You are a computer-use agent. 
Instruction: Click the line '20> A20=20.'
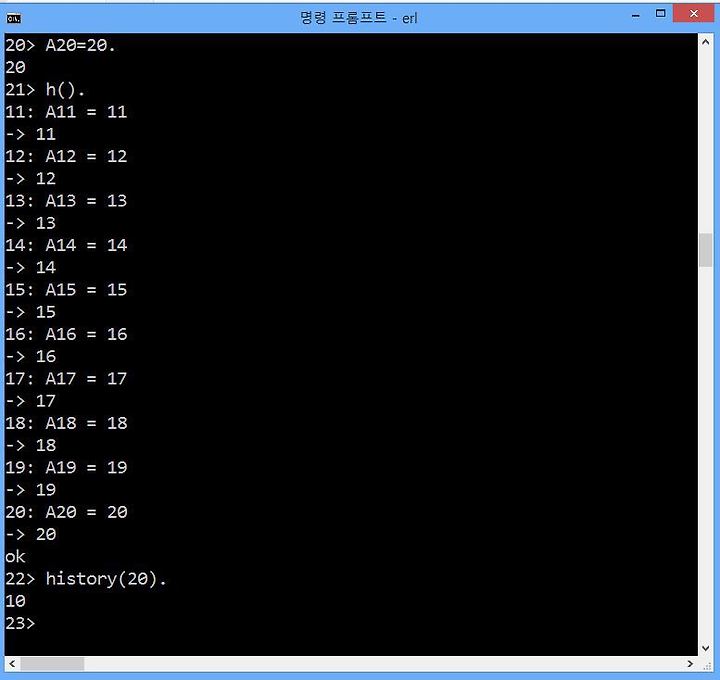(x=60, y=45)
